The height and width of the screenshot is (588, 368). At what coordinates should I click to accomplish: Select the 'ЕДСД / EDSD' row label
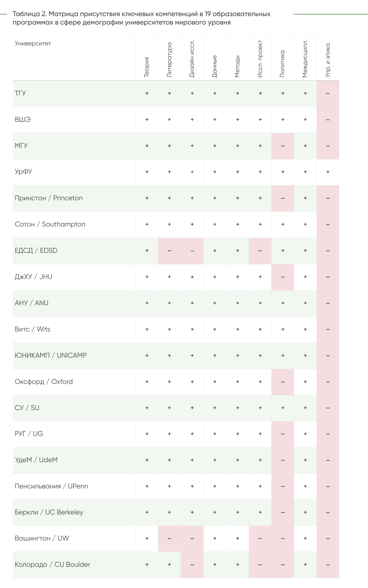tap(36, 251)
